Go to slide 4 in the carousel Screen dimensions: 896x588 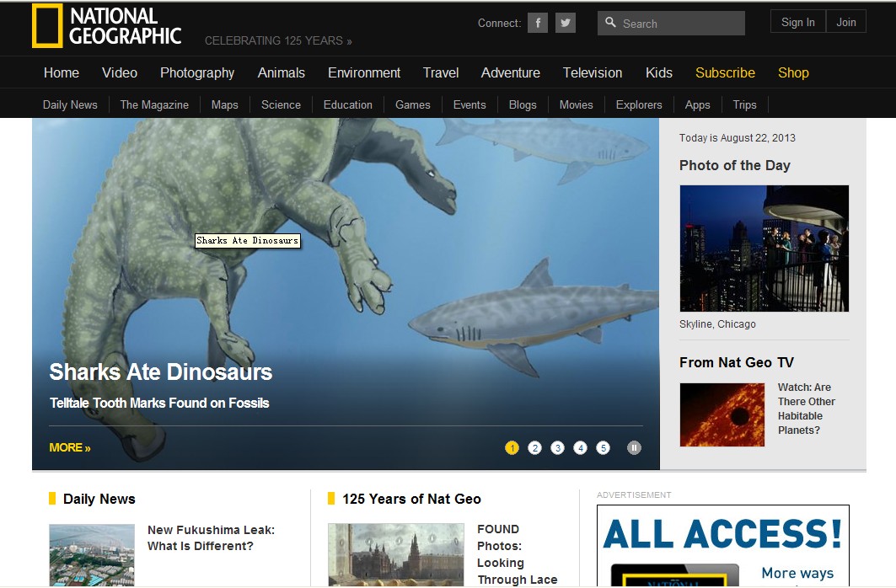click(x=580, y=448)
